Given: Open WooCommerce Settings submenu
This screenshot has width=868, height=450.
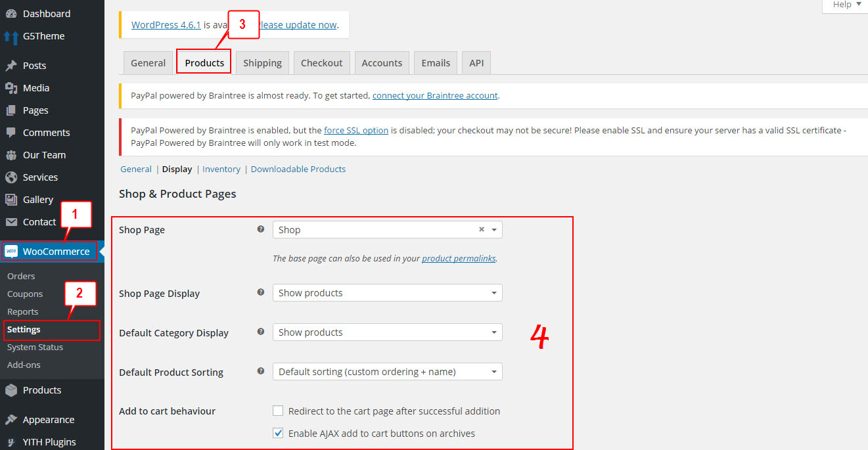Looking at the screenshot, I should (x=52, y=330).
